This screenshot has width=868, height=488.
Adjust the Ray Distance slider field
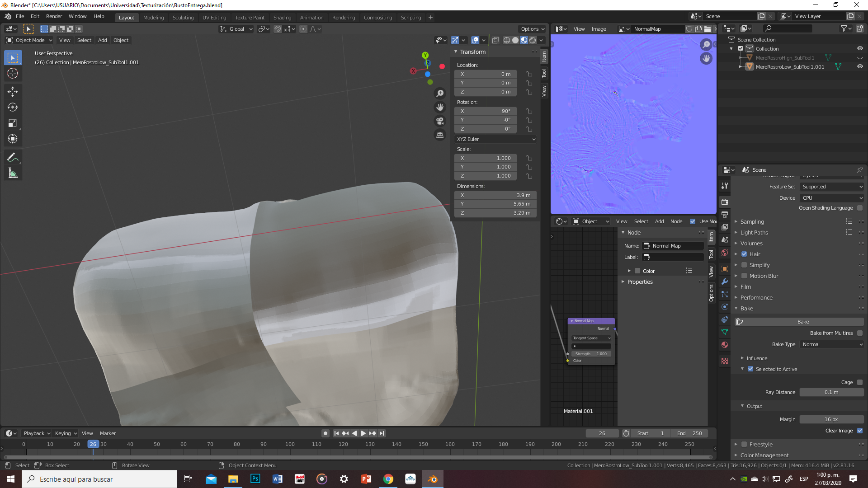(832, 392)
